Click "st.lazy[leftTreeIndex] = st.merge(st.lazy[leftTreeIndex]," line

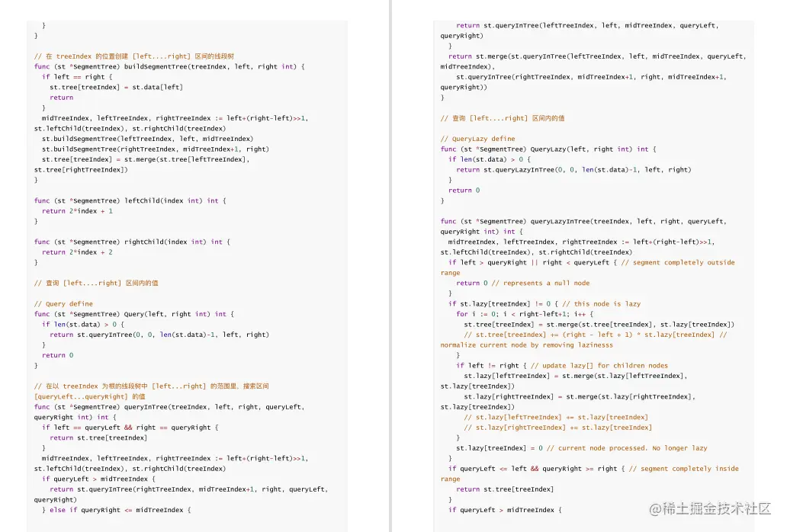coord(576,376)
